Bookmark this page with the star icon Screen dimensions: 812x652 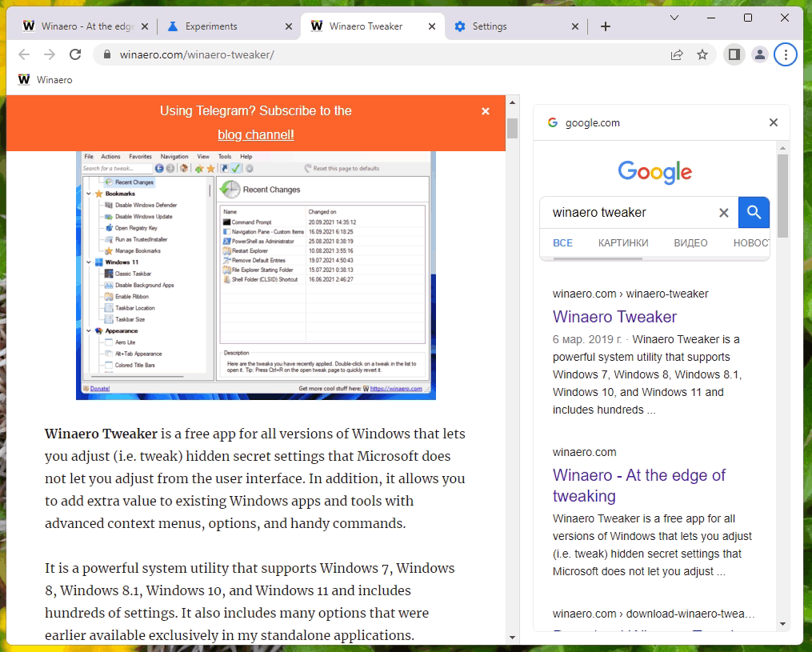[x=702, y=54]
